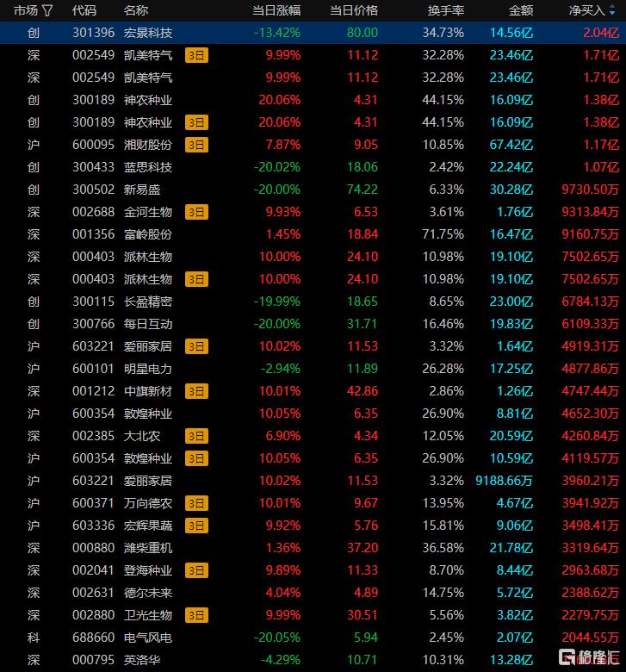Sort by the 金额 column header

[x=521, y=10]
